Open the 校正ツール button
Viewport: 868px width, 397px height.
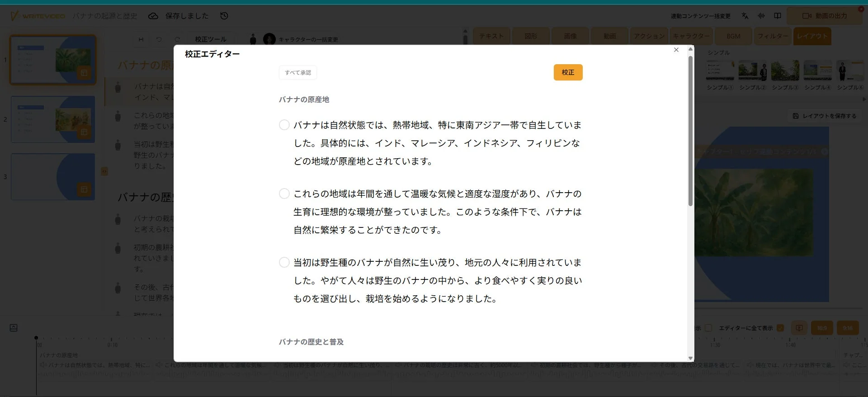pyautogui.click(x=211, y=39)
